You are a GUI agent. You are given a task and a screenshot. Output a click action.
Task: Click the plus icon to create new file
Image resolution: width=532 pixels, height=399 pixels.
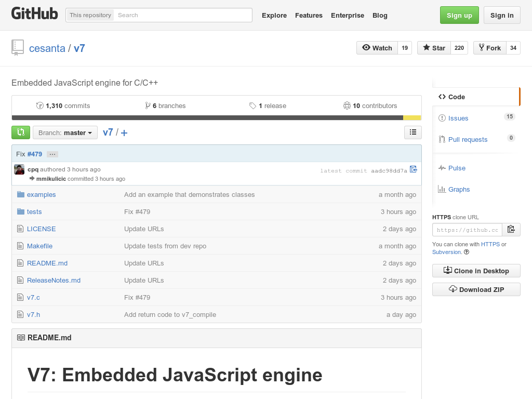click(x=124, y=133)
